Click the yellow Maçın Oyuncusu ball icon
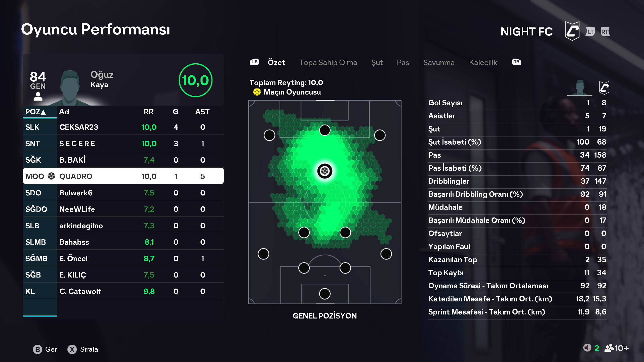This screenshot has height=362, width=644. point(257,92)
